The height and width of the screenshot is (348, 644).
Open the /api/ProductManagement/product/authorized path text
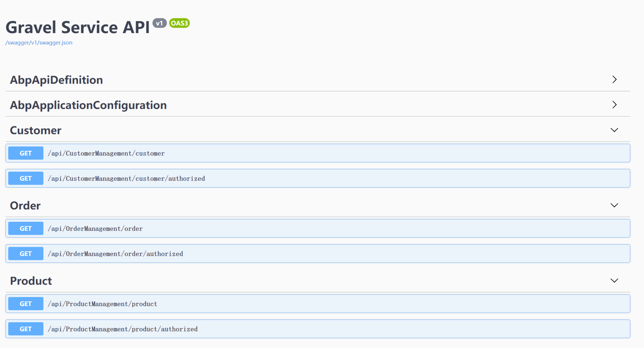click(122, 329)
